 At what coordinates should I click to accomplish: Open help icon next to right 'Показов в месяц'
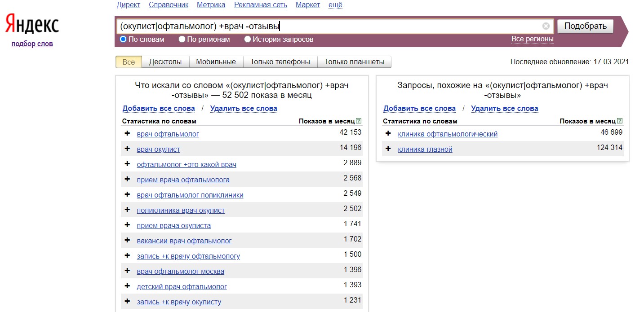(620, 121)
